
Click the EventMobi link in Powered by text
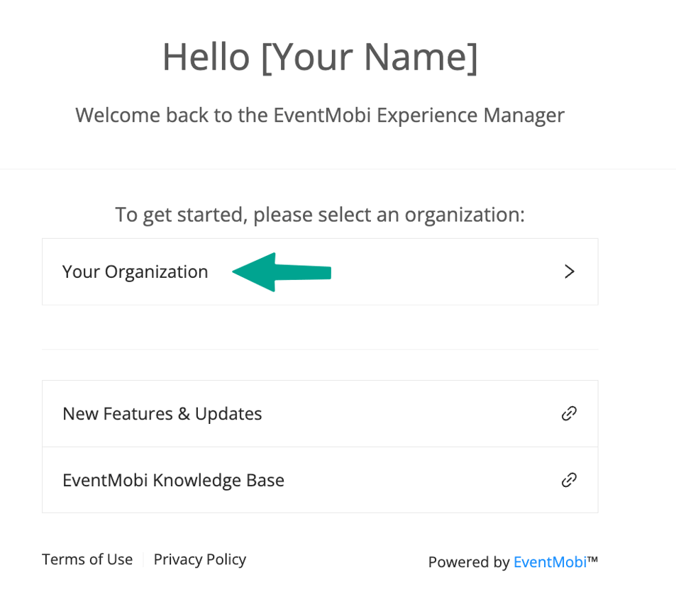coord(550,562)
